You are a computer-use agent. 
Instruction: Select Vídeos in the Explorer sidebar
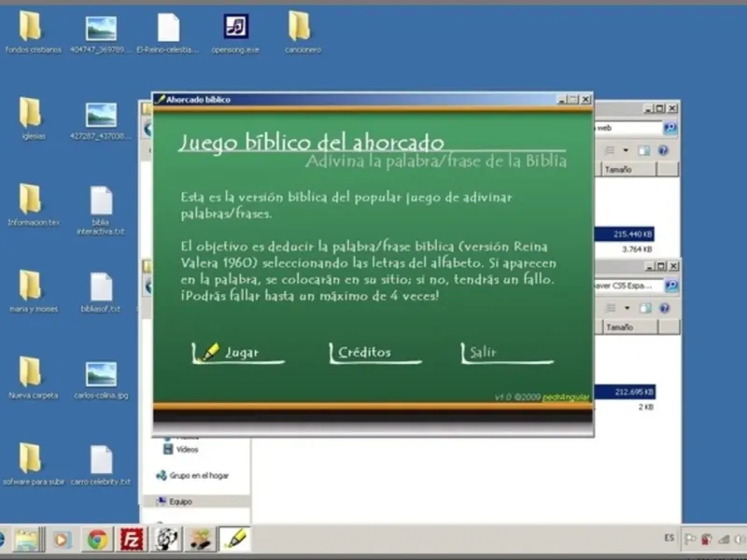click(181, 450)
